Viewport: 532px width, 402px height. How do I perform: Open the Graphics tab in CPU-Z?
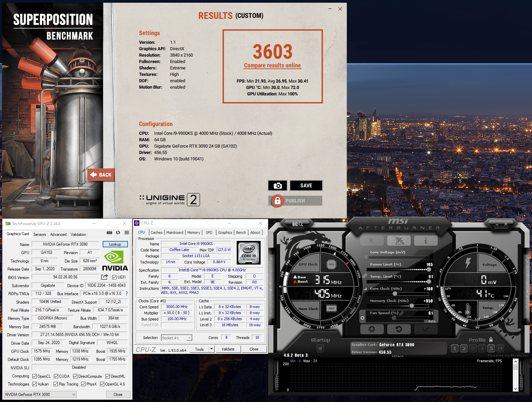(225, 233)
